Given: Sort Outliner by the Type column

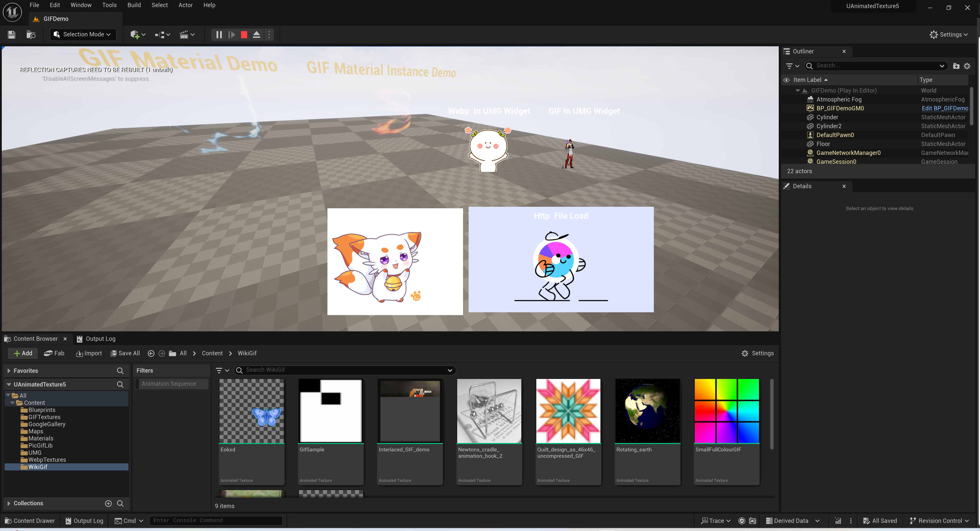Looking at the screenshot, I should 926,80.
